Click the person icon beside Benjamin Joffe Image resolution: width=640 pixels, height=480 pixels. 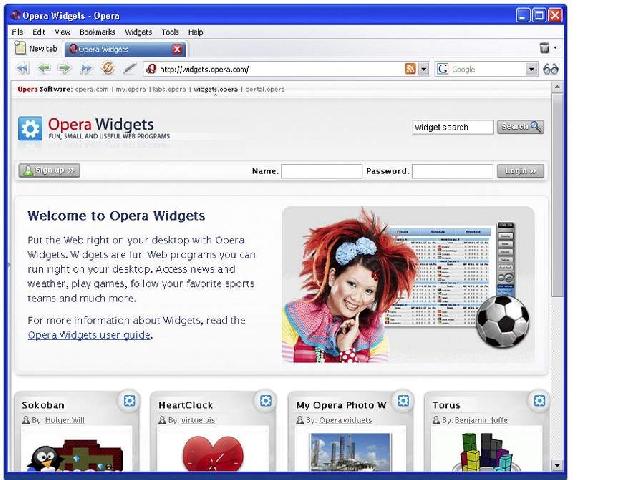(x=437, y=420)
